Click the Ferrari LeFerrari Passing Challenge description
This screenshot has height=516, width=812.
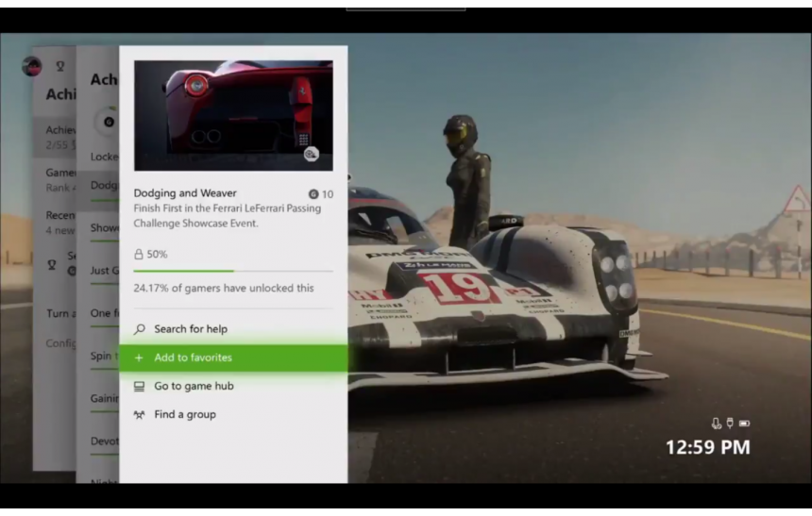(228, 216)
